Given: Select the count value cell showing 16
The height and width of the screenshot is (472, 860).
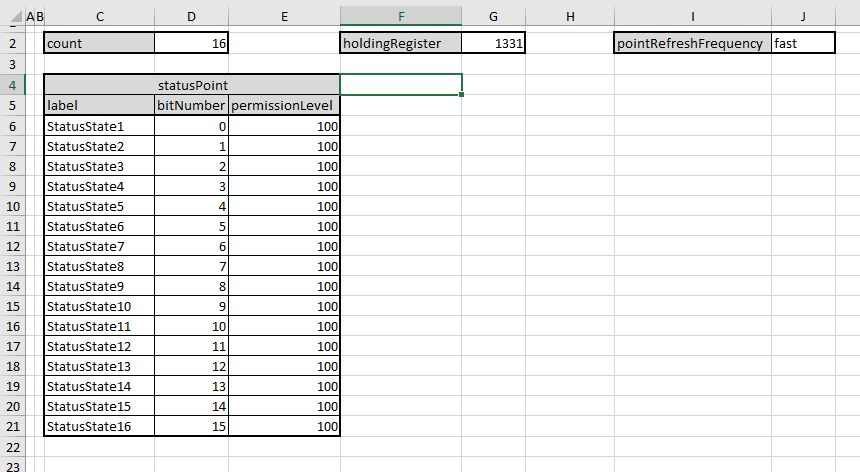Looking at the screenshot, I should tap(191, 44).
